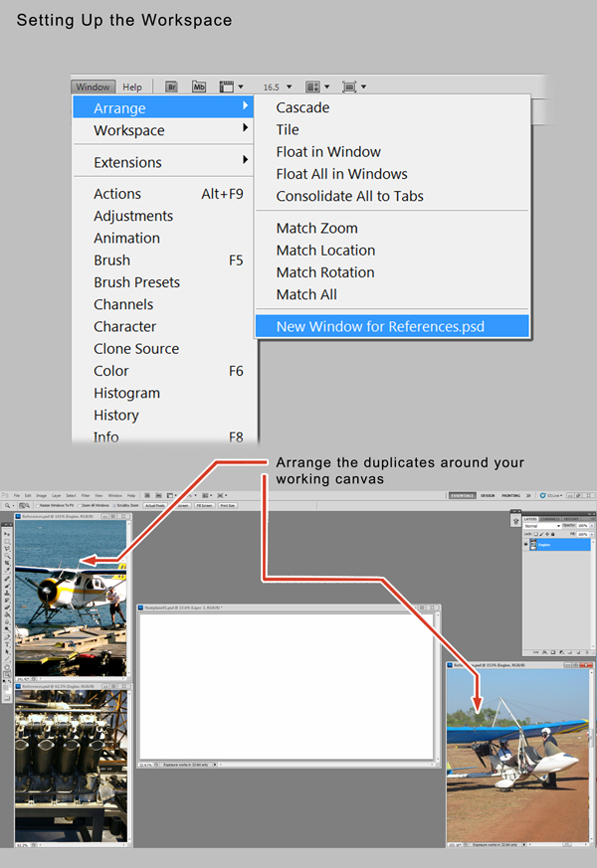Open the Screen Mode dropdown arrow
The width and height of the screenshot is (597, 868).
point(364,87)
